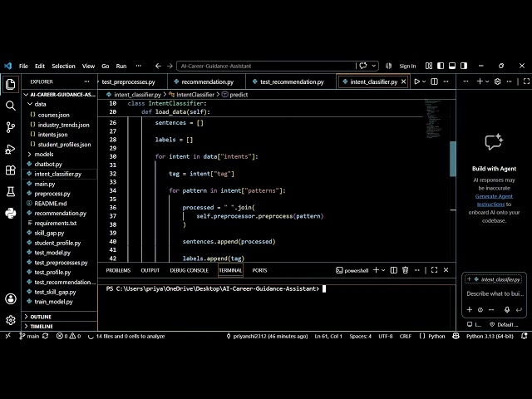
Task: Open Source Control view in activity bar
Action: (11, 127)
